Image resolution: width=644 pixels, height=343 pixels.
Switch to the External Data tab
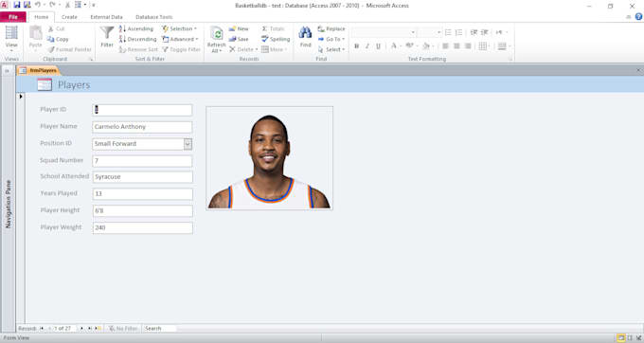click(106, 17)
